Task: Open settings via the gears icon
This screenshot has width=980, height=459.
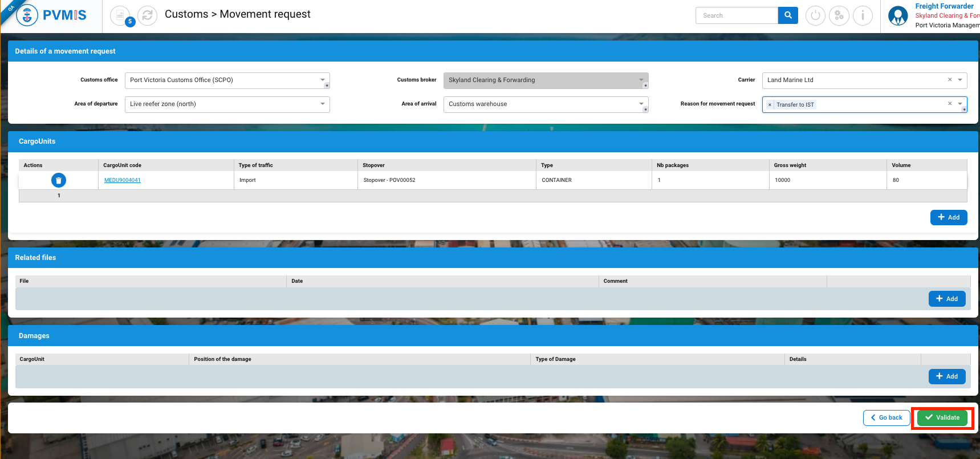Action: point(839,15)
